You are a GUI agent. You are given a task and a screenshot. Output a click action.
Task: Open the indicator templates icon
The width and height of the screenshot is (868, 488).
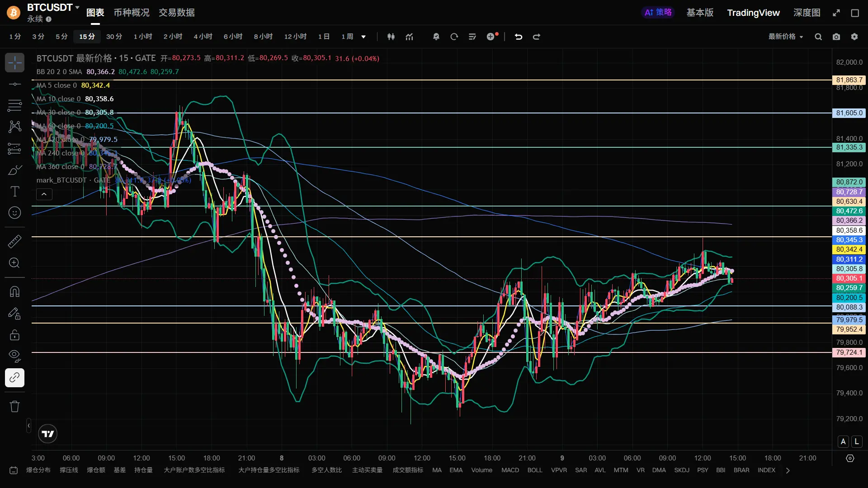472,37
